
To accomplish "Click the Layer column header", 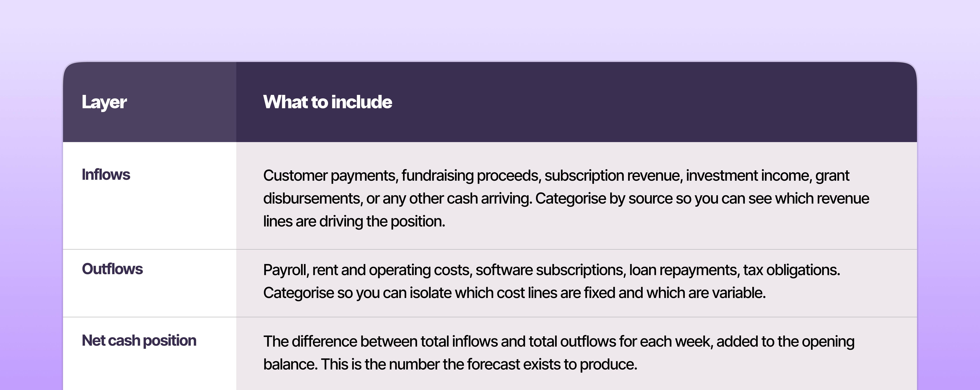I will click(x=104, y=102).
